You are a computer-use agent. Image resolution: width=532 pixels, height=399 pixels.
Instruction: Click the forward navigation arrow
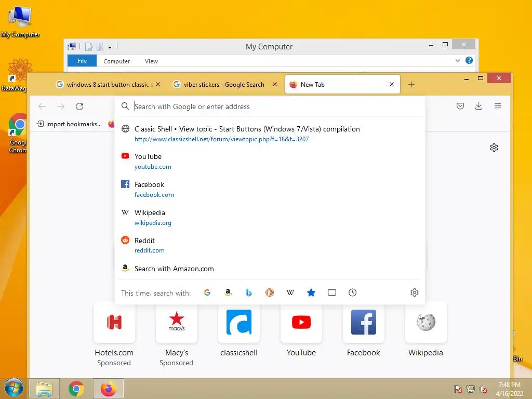click(61, 107)
